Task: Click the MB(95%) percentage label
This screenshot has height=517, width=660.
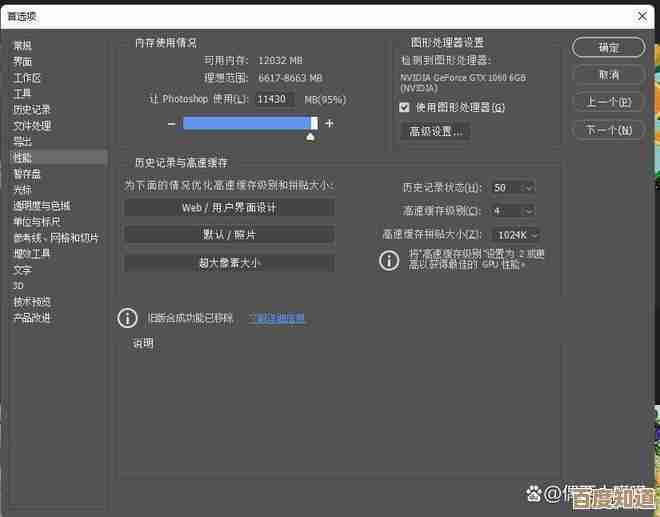Action: 325,99
